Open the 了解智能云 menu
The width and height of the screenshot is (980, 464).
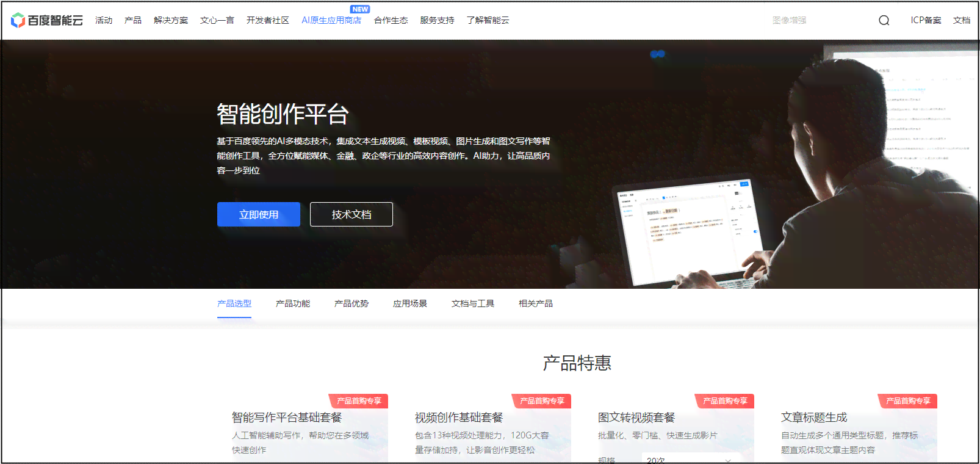(x=488, y=20)
